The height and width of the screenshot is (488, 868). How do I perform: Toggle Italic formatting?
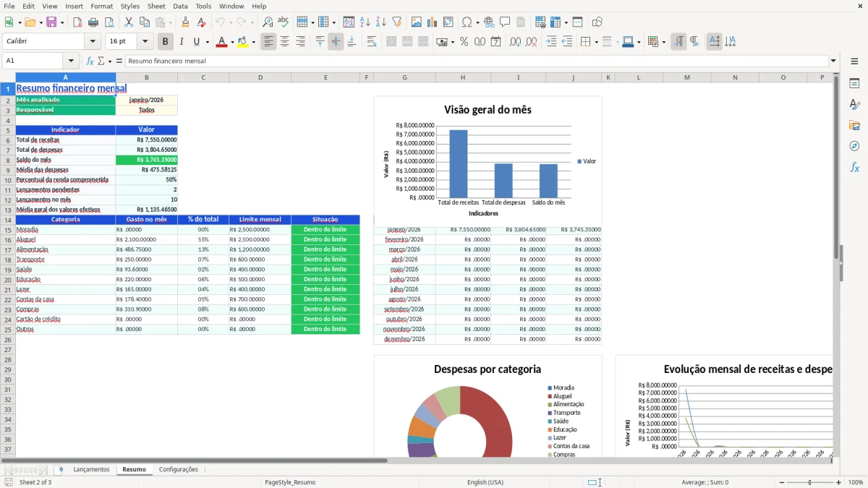click(x=182, y=42)
